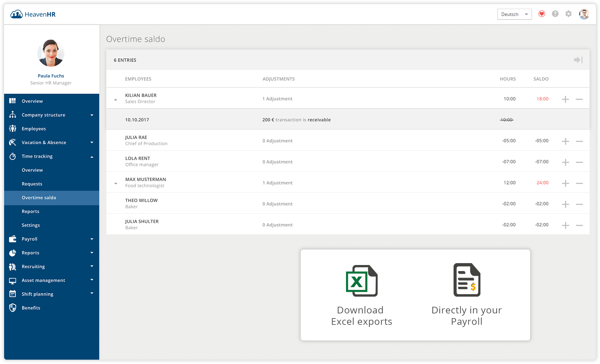Subtract overtime for Max Musterman with minus
This screenshot has height=364, width=600.
(579, 183)
